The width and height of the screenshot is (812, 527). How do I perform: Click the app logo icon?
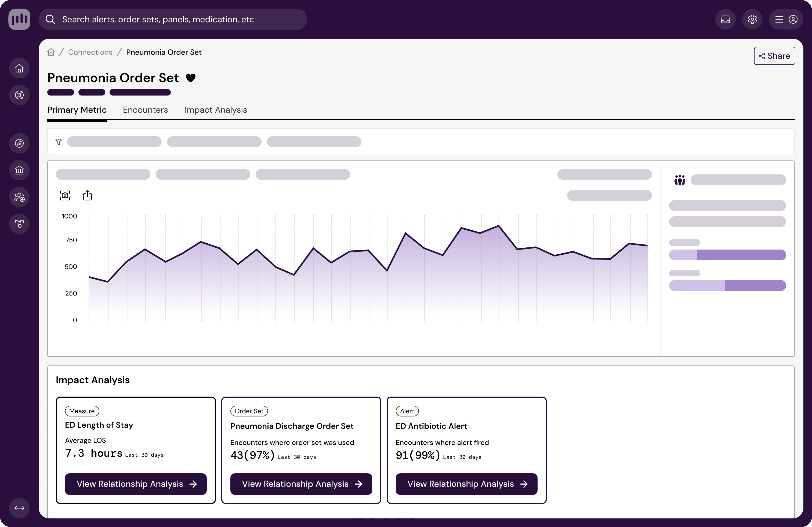coord(19,19)
